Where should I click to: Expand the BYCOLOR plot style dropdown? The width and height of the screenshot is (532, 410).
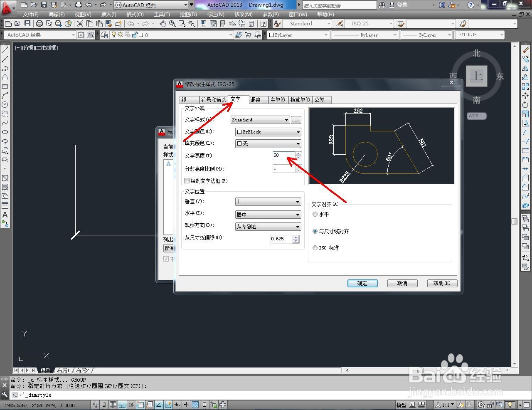click(x=502, y=35)
